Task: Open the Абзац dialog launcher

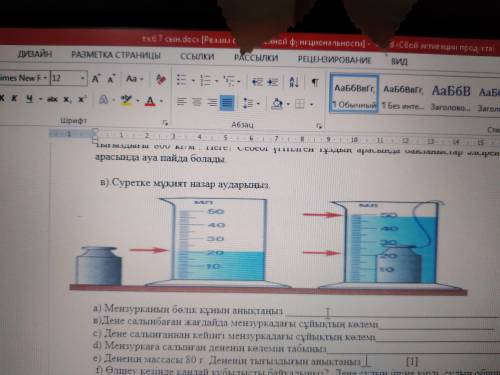Action: (x=319, y=126)
